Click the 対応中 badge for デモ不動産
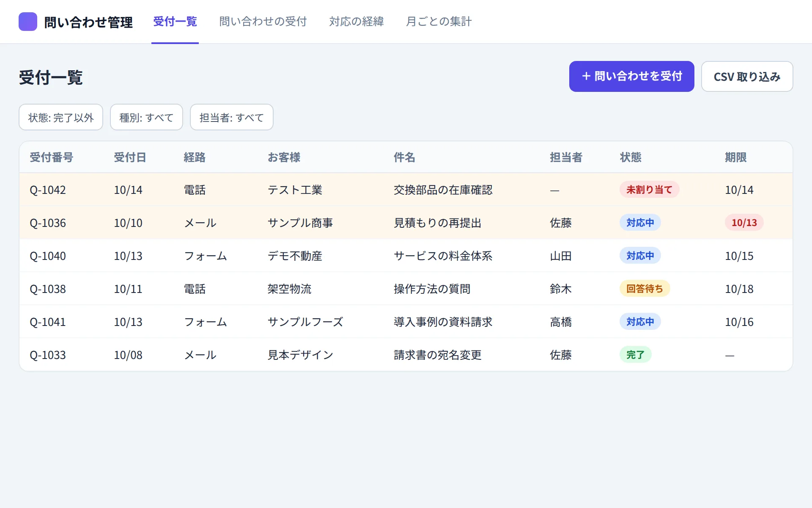The image size is (812, 508). click(x=640, y=256)
